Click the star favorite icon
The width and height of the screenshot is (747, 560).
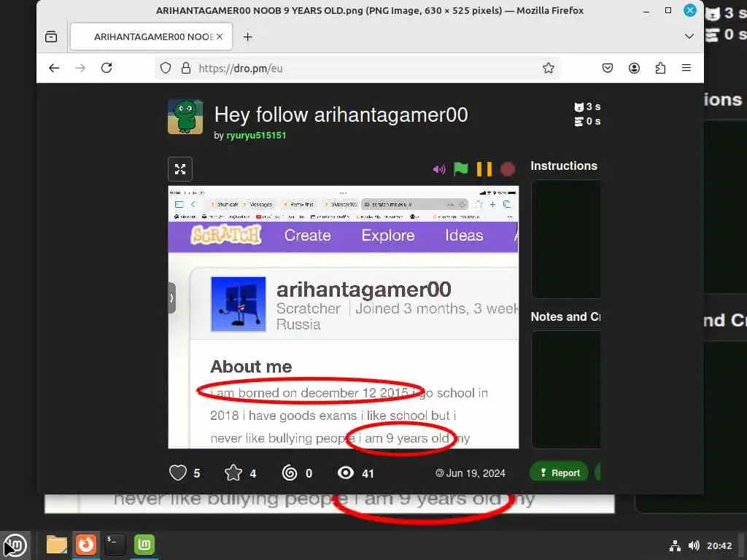pos(233,472)
